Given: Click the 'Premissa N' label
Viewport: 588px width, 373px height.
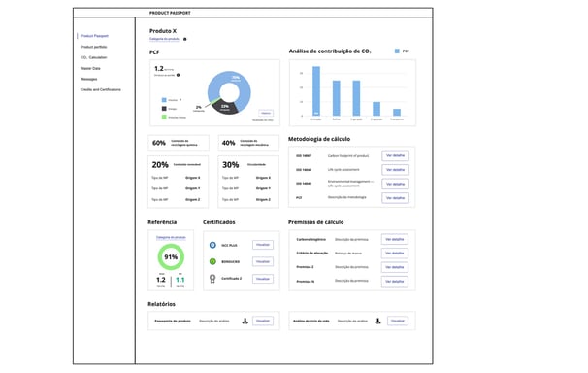Looking at the screenshot, I should (x=306, y=282).
